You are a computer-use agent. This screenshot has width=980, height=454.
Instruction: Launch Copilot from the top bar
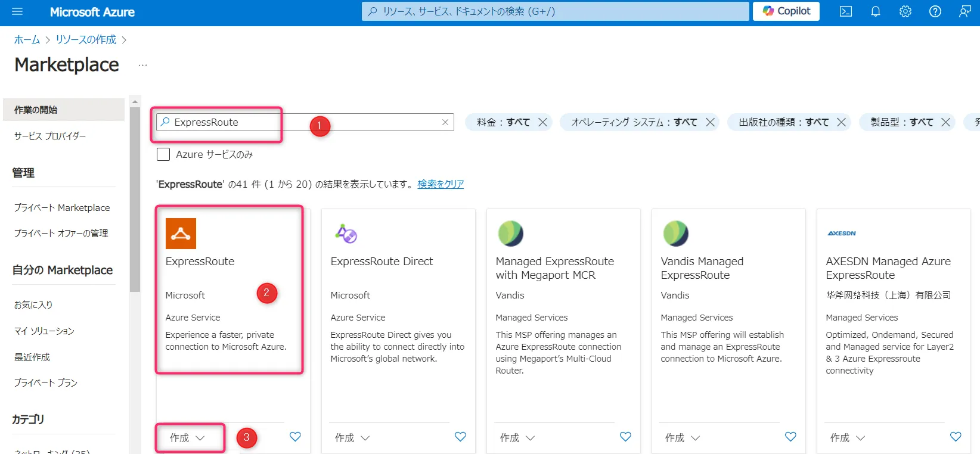click(x=786, y=11)
